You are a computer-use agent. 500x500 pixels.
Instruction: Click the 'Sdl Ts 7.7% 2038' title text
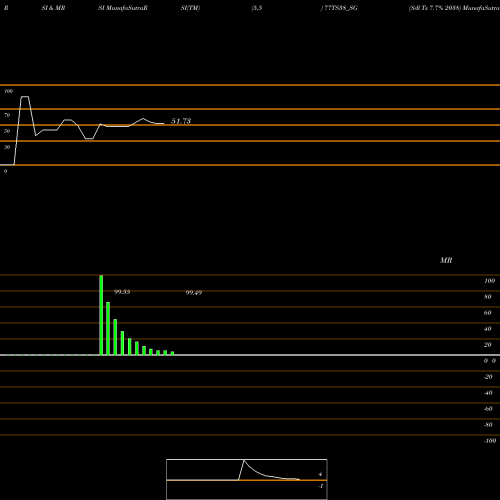[x=435, y=8]
